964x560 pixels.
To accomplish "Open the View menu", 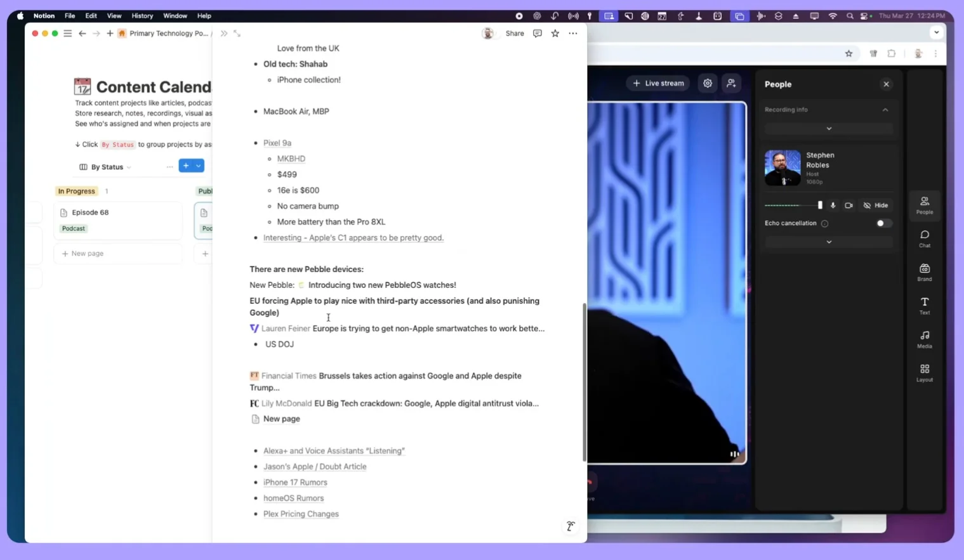I will pos(114,16).
